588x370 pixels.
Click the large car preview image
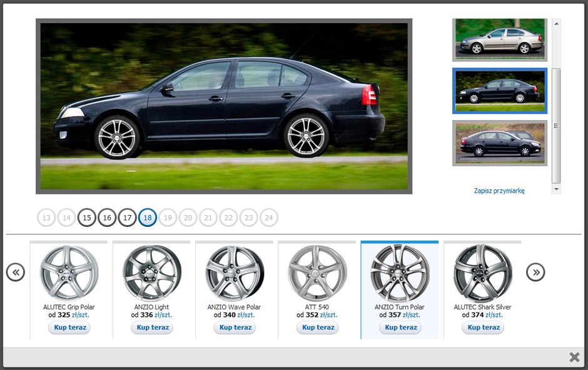click(224, 106)
